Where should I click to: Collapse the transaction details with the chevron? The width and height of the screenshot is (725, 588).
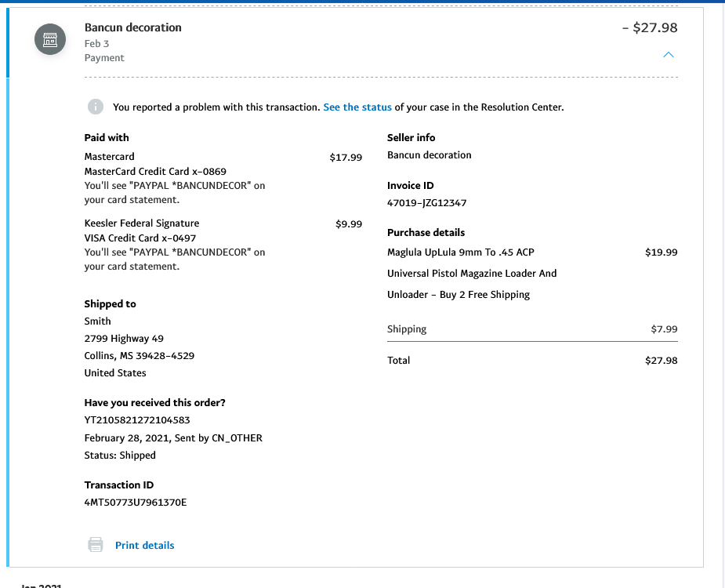coord(668,55)
